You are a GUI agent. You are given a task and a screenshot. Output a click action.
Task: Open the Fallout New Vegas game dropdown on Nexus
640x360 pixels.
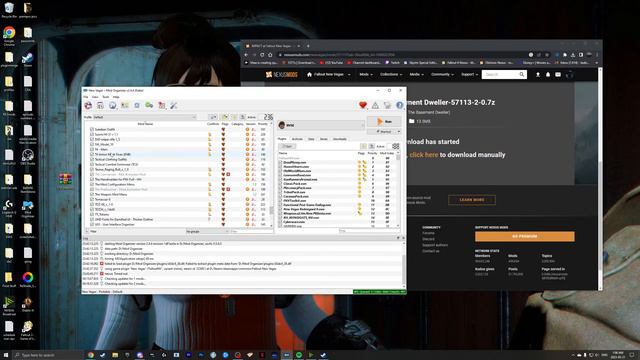pos(329,75)
